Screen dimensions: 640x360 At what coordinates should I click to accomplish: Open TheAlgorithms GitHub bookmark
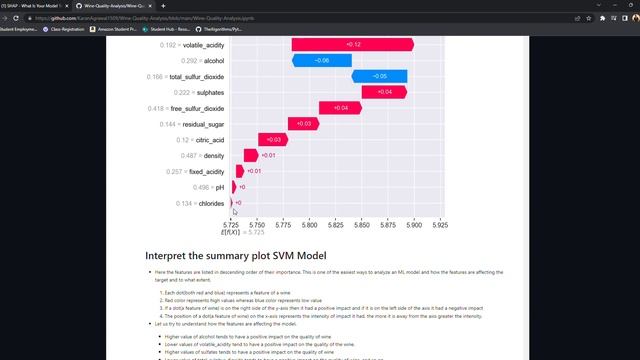pyautogui.click(x=219, y=29)
